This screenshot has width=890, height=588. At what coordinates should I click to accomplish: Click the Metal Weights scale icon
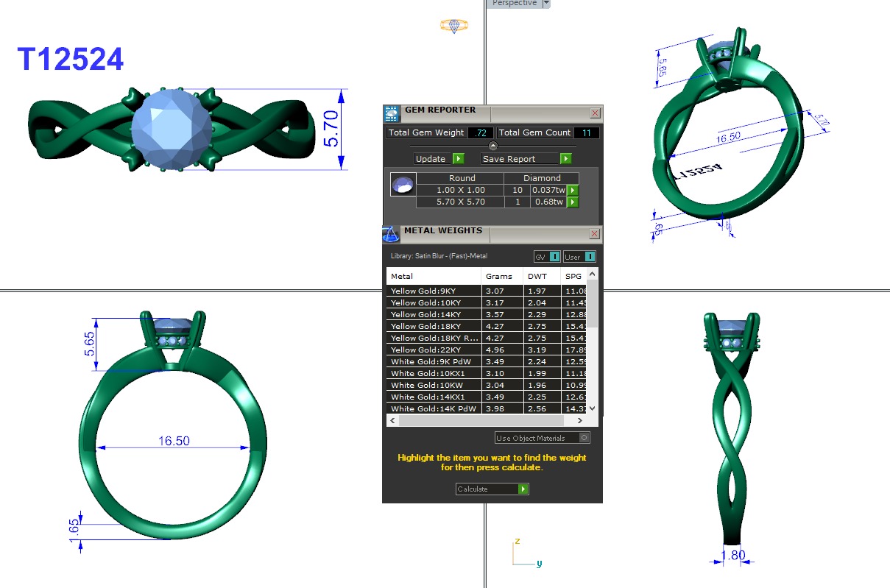[x=391, y=234]
